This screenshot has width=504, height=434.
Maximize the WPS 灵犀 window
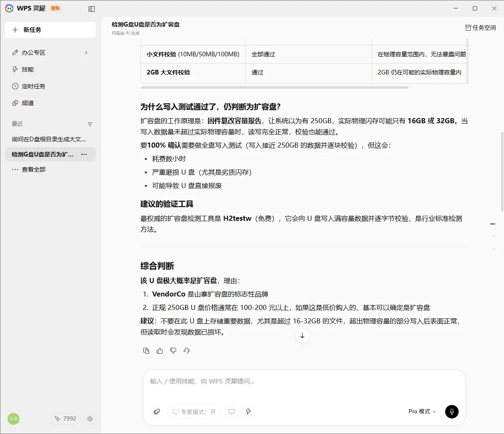(475, 8)
